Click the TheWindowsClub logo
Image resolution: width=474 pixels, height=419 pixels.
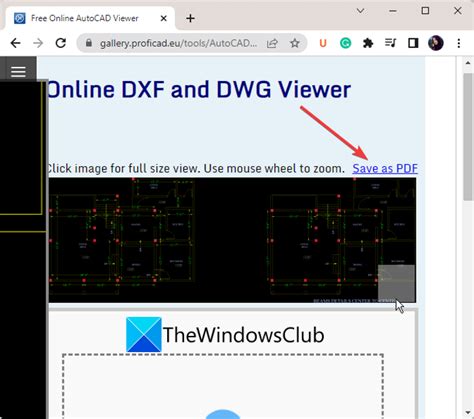[225, 335]
